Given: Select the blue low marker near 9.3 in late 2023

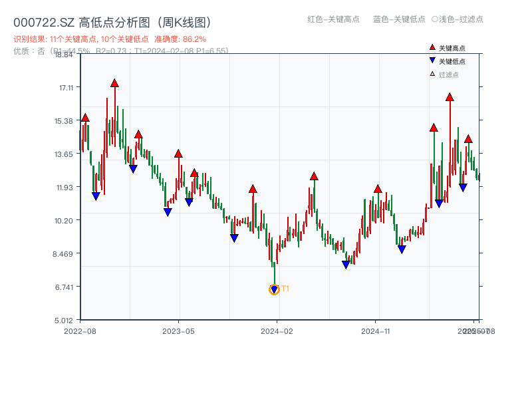Looking at the screenshot, I should point(234,238).
